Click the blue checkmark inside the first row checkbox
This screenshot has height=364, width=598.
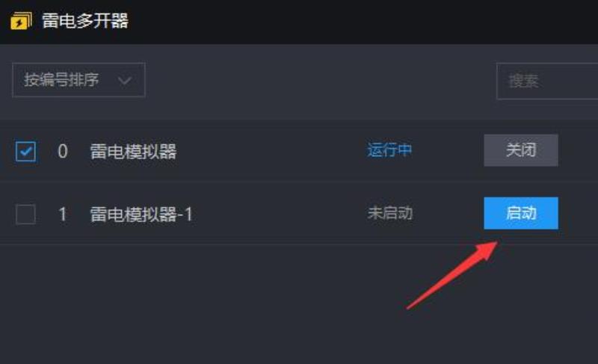[26, 152]
